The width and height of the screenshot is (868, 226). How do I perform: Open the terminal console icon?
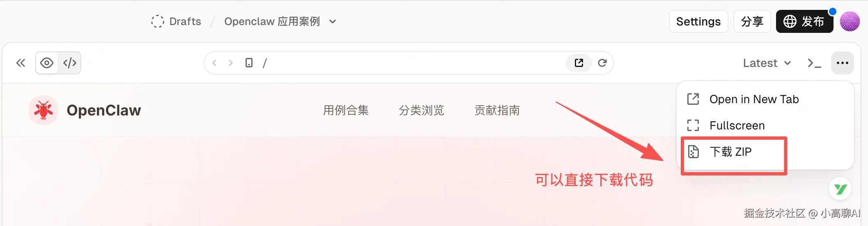(814, 63)
